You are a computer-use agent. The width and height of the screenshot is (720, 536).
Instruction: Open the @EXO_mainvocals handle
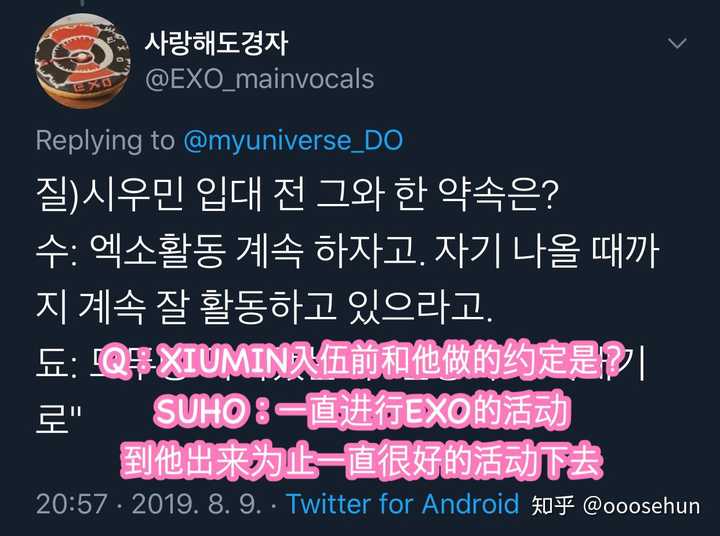259,79
